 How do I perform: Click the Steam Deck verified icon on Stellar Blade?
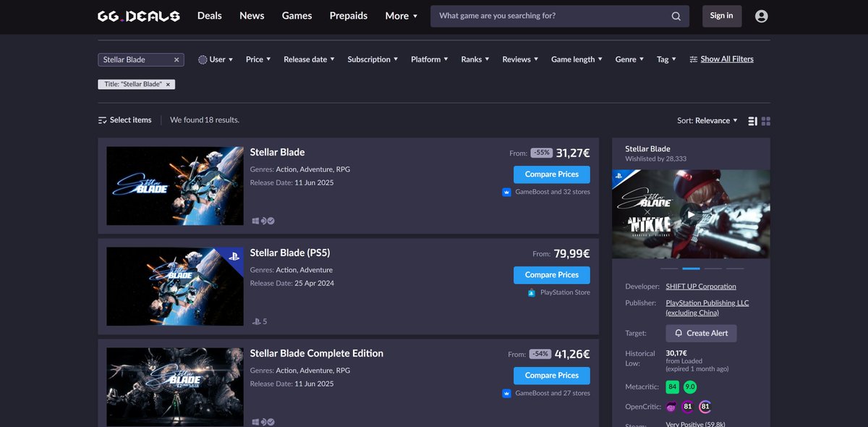(x=271, y=221)
